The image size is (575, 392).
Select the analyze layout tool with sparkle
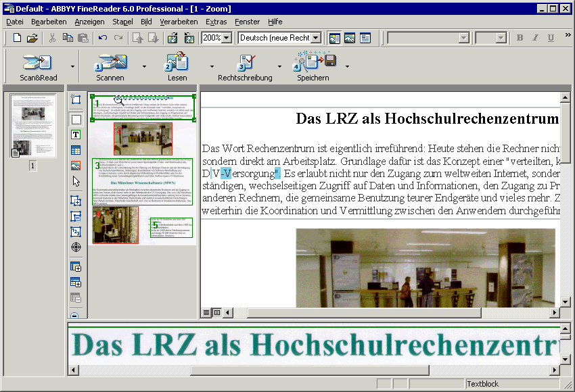point(76,99)
